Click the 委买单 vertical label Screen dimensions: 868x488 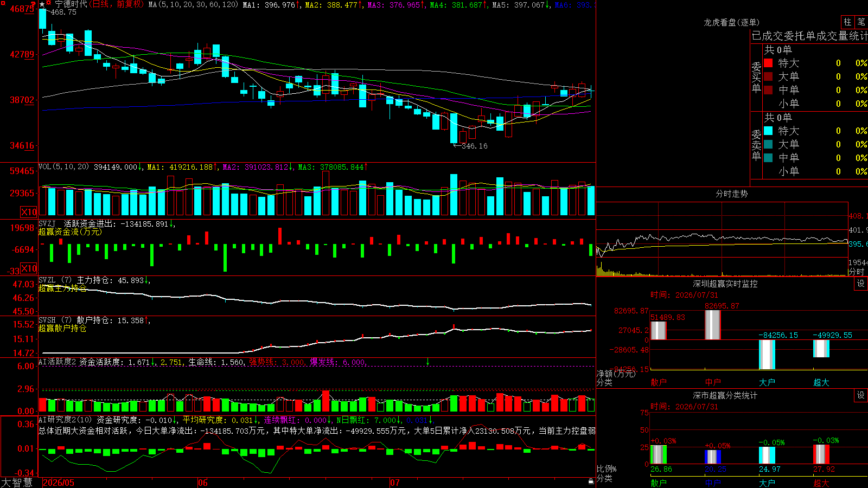(756, 77)
